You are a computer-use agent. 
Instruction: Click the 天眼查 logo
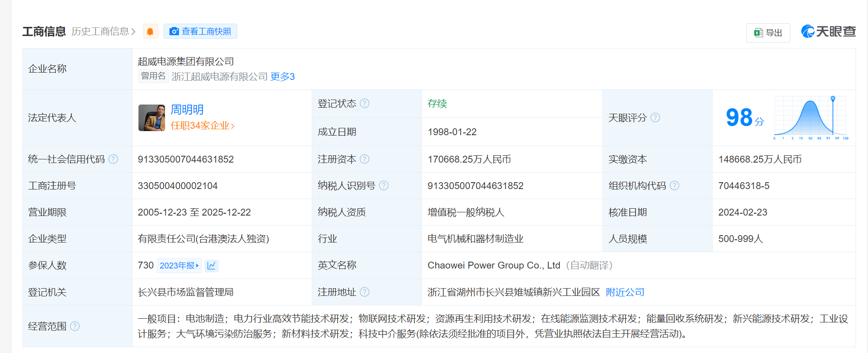[828, 32]
